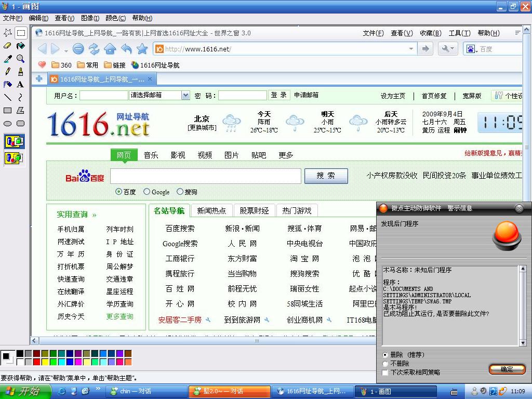Viewport: 532px width, 399px height.
Task: Select the Magnifier tool in Paint
Action: click(21, 59)
